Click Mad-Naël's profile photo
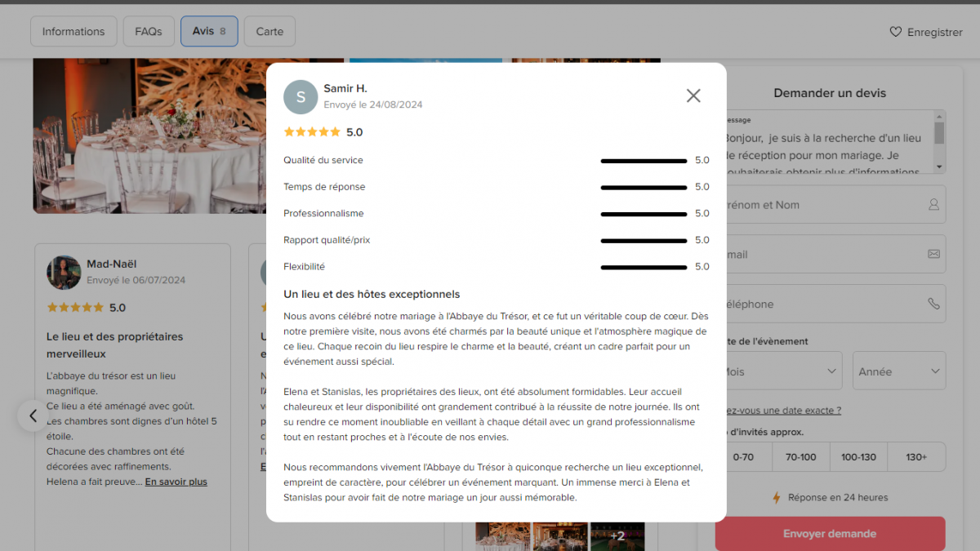 pyautogui.click(x=63, y=273)
